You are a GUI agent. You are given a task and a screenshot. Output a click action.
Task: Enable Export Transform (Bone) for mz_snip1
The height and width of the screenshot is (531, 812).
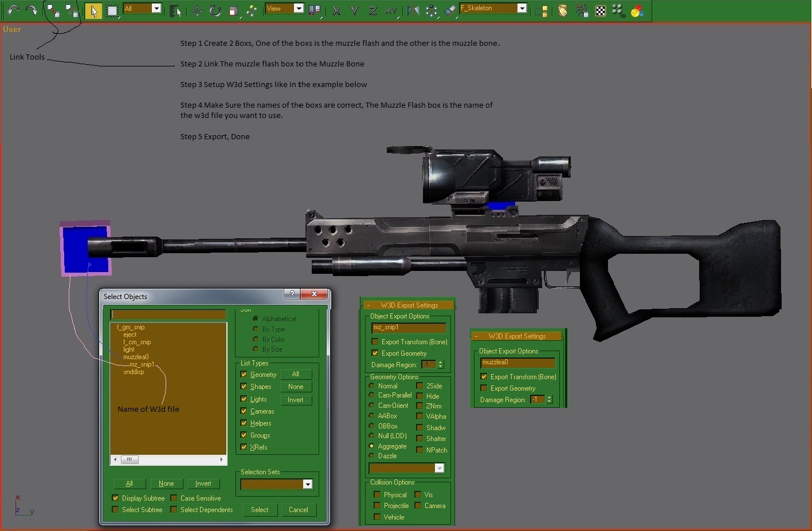[375, 342]
